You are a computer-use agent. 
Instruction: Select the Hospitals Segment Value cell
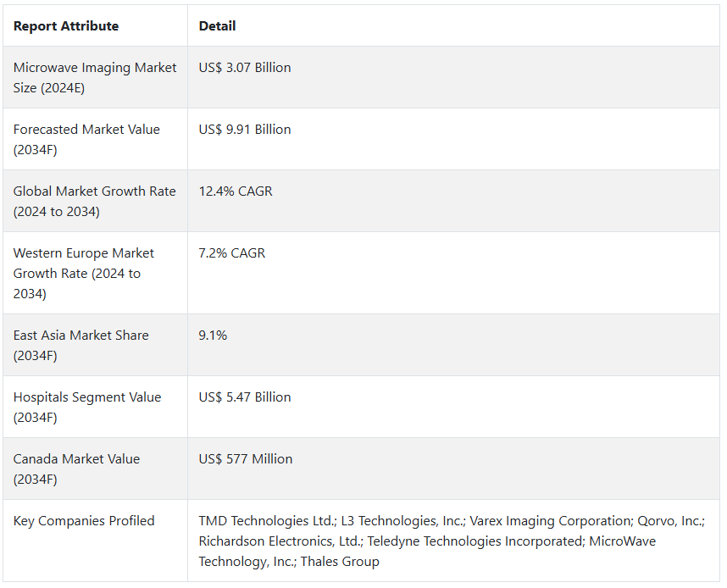click(x=87, y=407)
